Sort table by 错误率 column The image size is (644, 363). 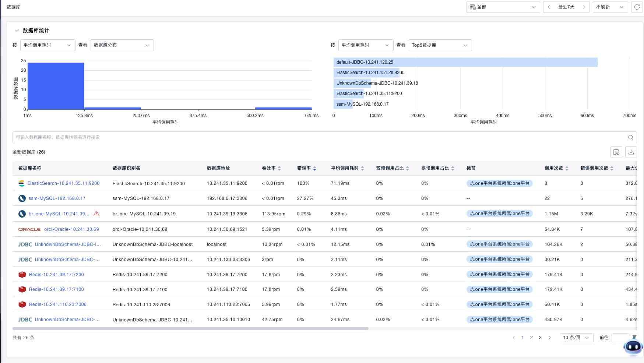(x=314, y=168)
